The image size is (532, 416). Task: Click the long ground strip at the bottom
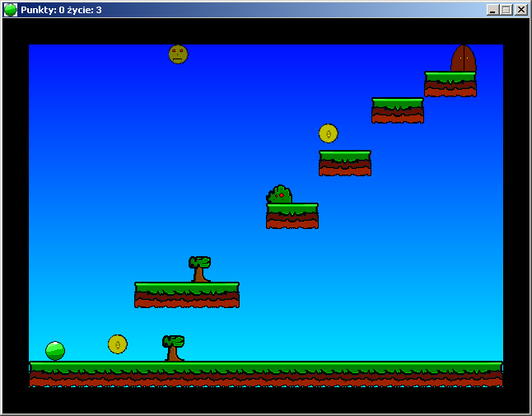coord(265,373)
